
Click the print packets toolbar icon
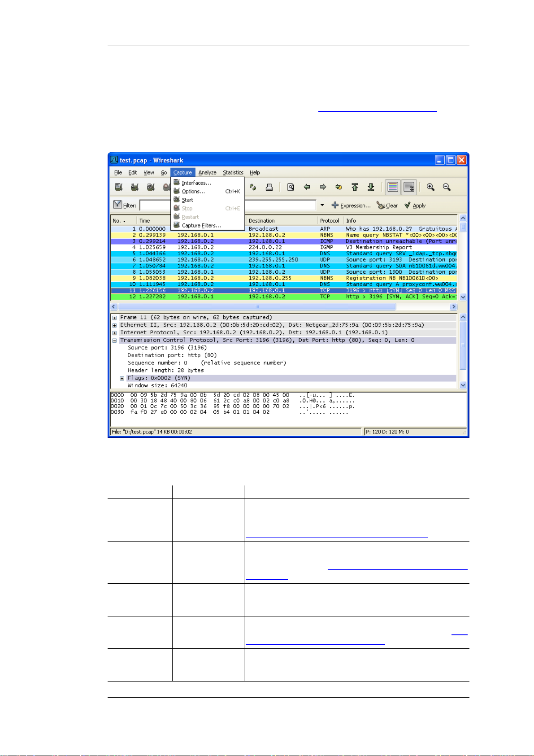[269, 187]
